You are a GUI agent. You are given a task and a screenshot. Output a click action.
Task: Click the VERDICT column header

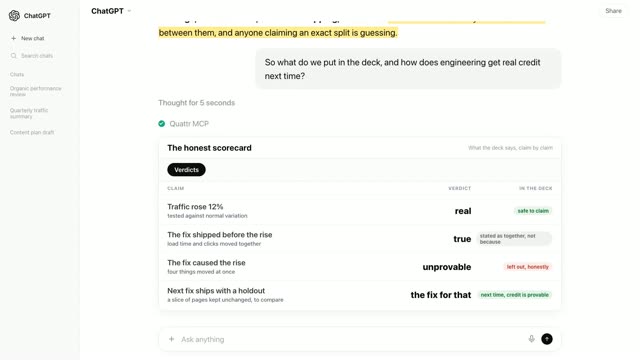[460, 189]
